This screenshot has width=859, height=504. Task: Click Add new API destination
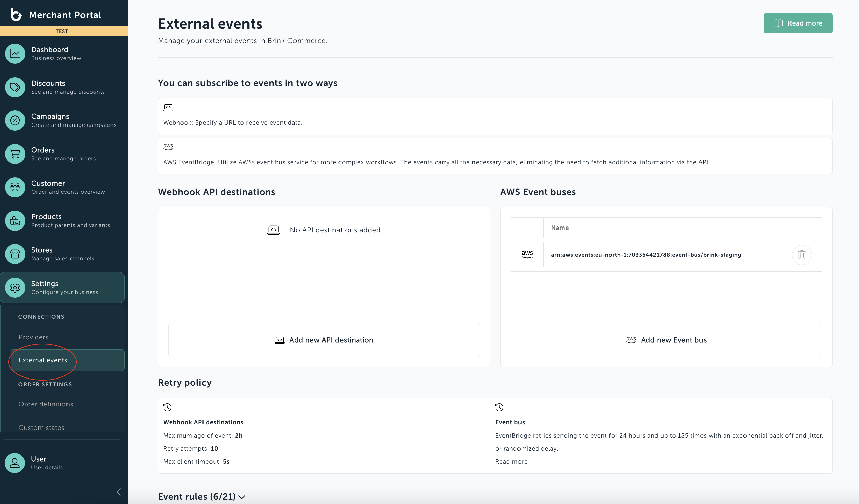click(x=324, y=340)
